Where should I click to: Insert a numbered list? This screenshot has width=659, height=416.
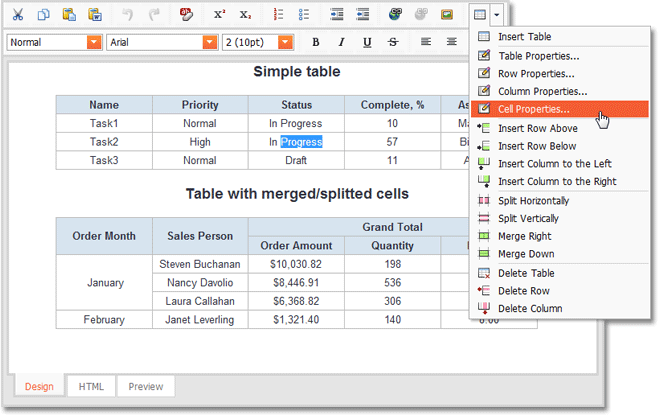click(x=279, y=15)
